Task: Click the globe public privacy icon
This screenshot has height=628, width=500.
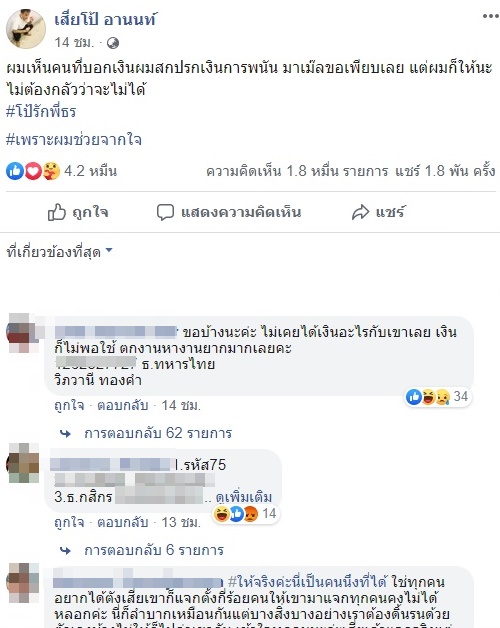Action: click(x=113, y=43)
